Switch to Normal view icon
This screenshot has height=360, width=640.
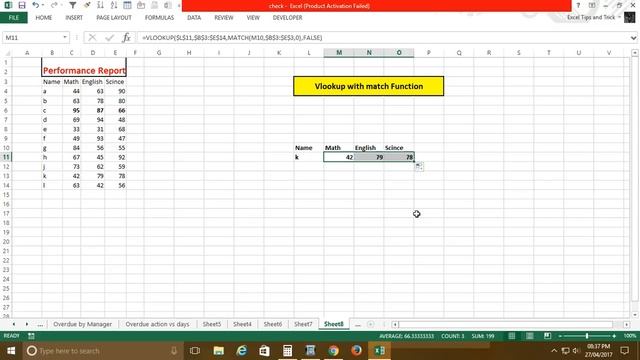(x=511, y=336)
